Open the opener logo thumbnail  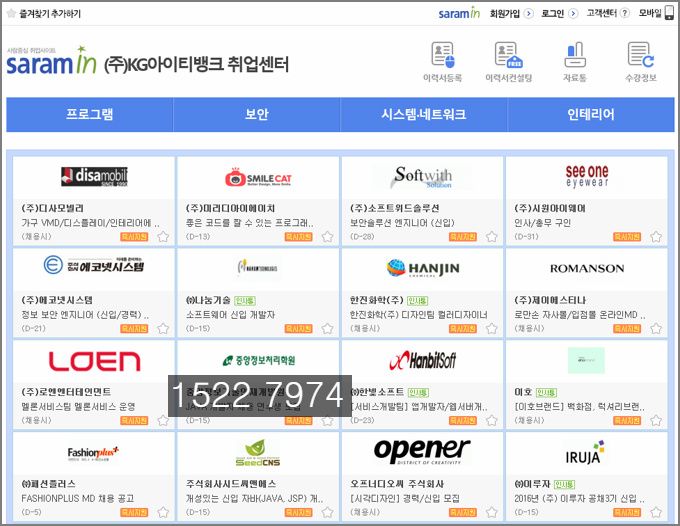coord(422,451)
